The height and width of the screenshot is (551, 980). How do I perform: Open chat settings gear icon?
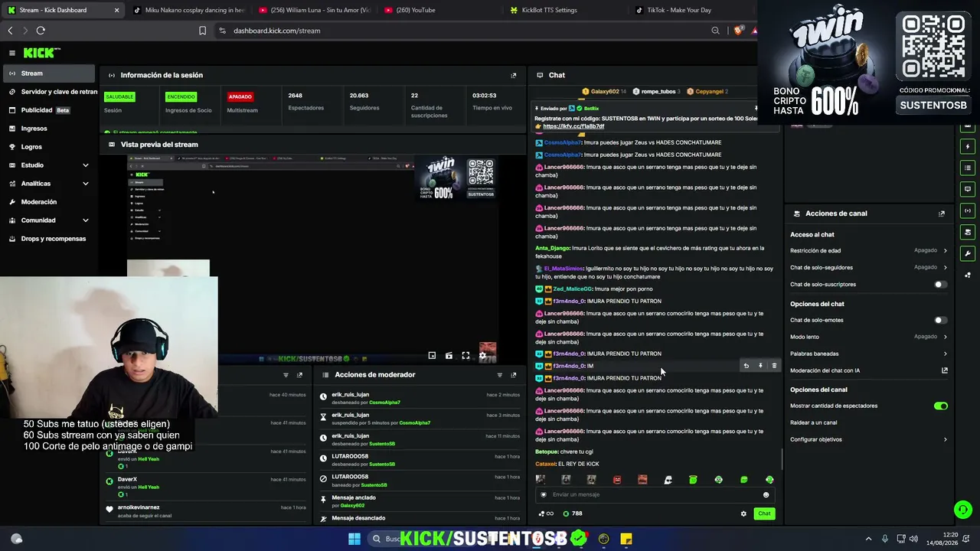pos(743,514)
